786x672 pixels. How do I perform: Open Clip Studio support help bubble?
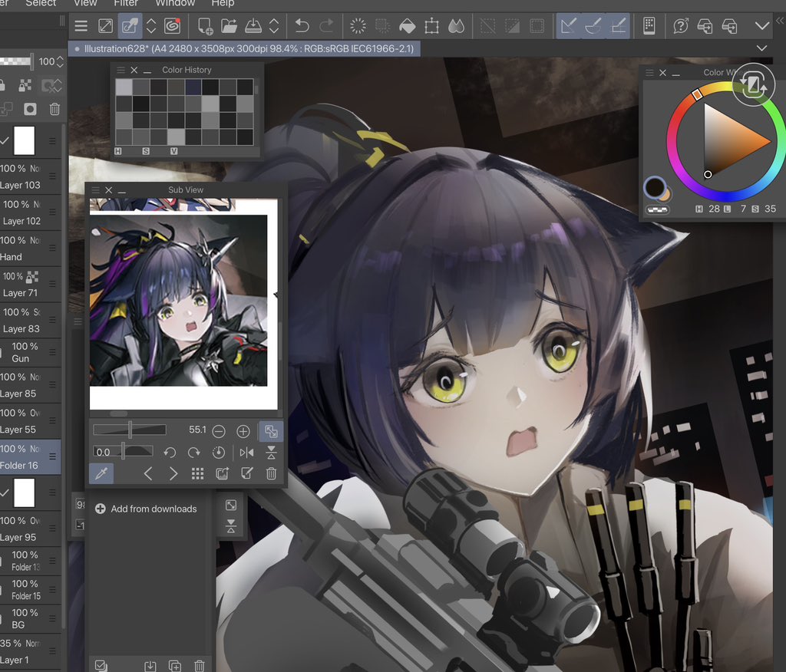point(680,25)
